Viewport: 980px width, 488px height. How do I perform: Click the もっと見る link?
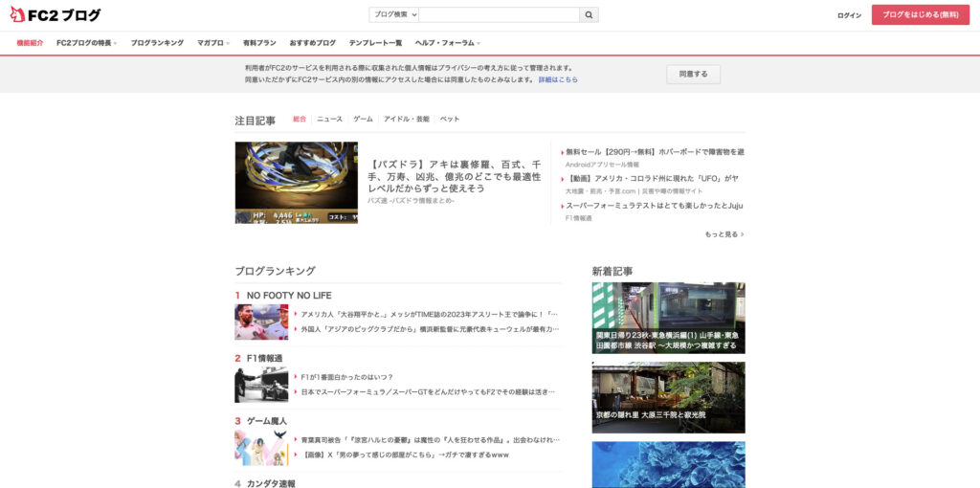point(724,234)
